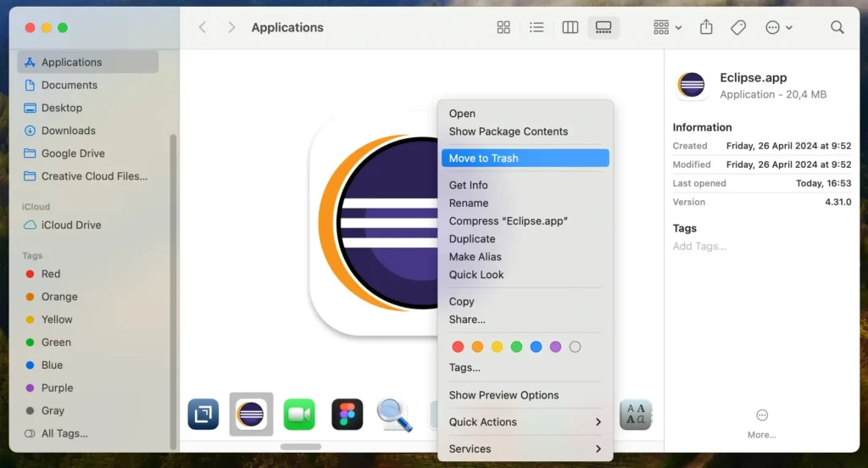Open the Group By options dropdown
The width and height of the screenshot is (868, 468).
[667, 28]
